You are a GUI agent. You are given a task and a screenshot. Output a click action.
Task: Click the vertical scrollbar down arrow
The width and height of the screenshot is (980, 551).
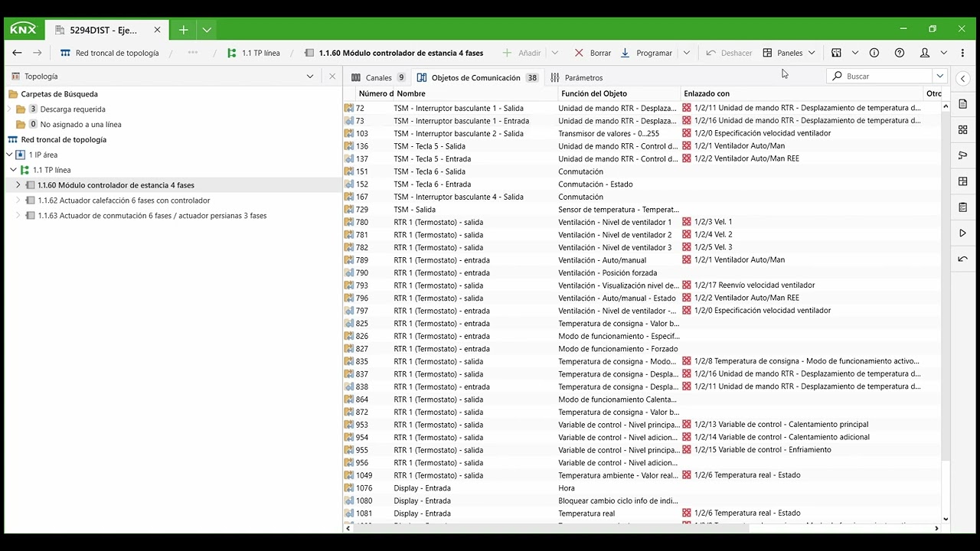946,519
